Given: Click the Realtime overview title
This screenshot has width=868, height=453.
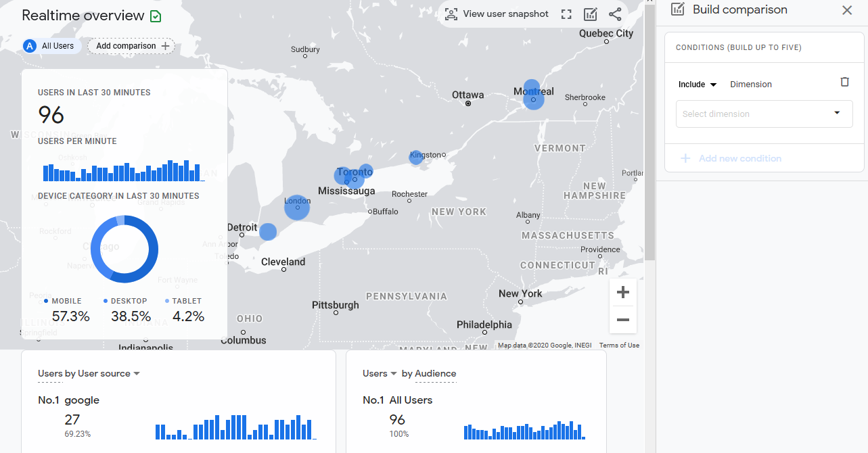Looking at the screenshot, I should pos(83,16).
